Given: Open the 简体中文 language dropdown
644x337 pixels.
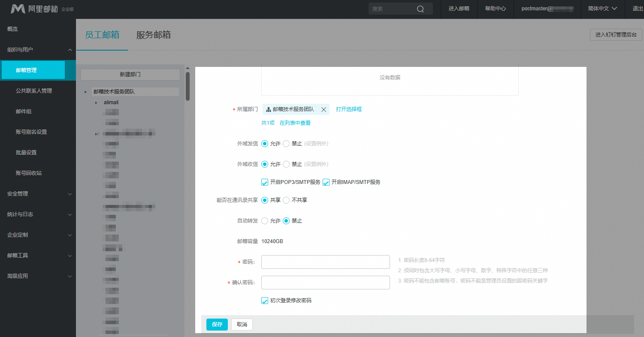Looking at the screenshot, I should 602,9.
